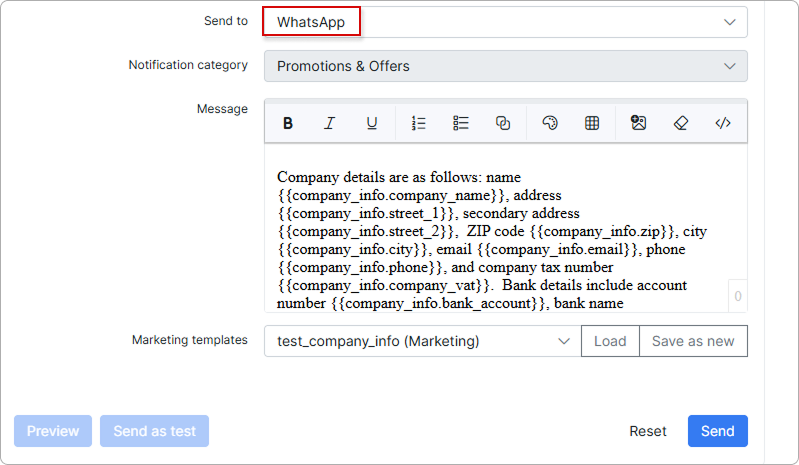This screenshot has height=465, width=799.
Task: Open Notification category Promotions & Offers dropdown
Action: (x=505, y=66)
